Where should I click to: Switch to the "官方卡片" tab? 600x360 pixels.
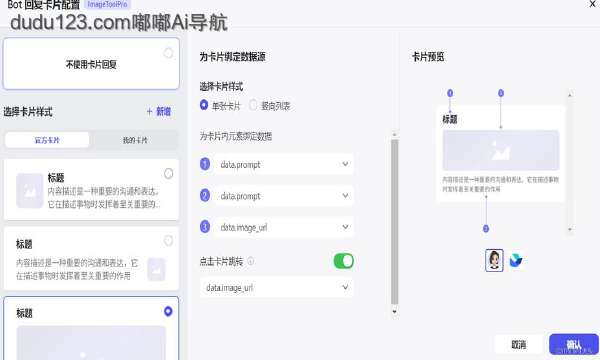[x=47, y=140]
